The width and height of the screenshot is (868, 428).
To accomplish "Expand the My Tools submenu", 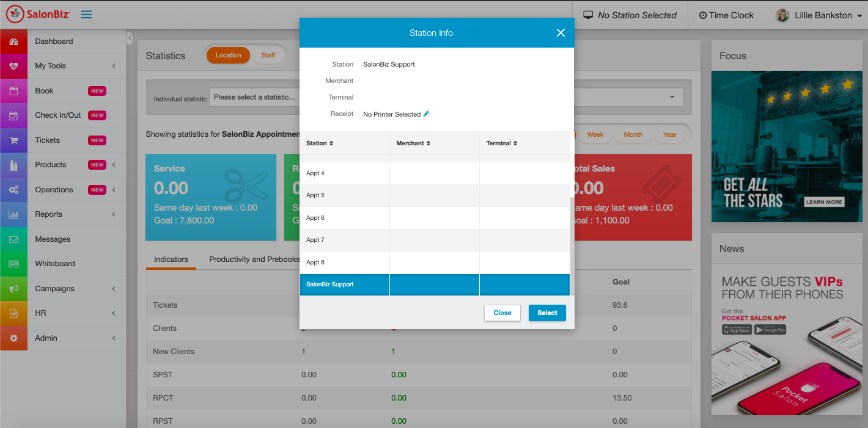I will click(x=114, y=66).
